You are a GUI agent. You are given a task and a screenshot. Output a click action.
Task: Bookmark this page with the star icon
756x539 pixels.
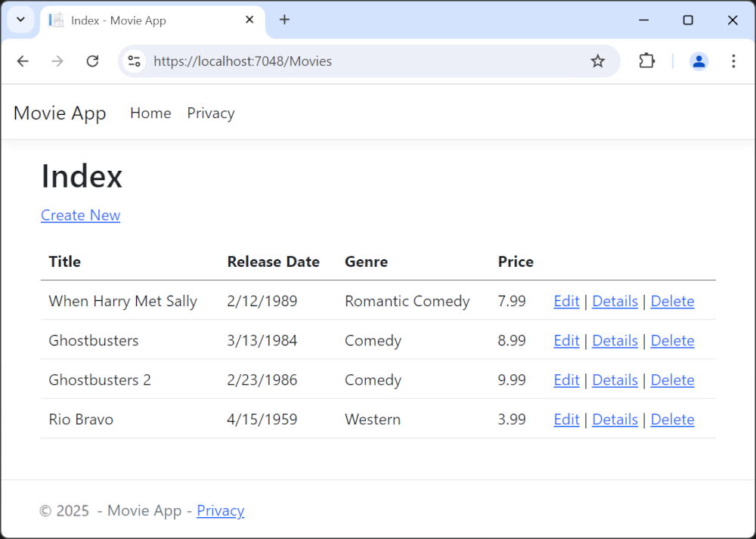(598, 61)
